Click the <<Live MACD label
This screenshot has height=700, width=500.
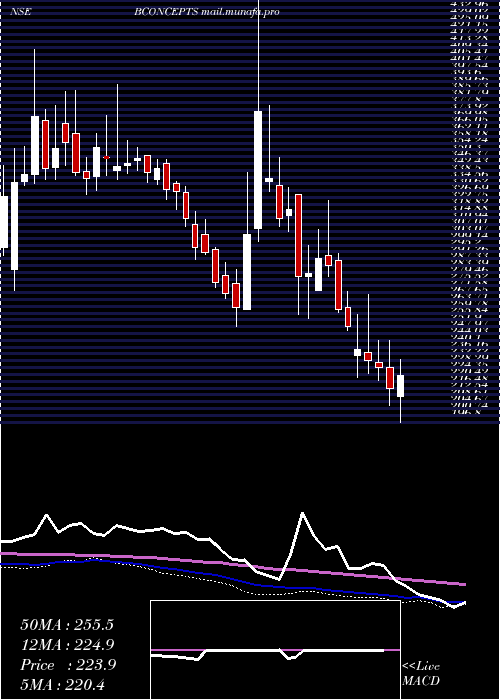coord(421,674)
